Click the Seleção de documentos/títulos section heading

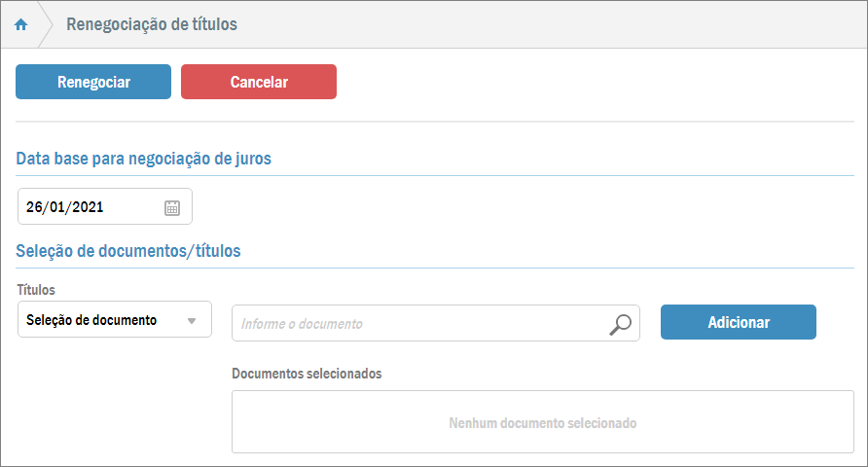(x=128, y=251)
